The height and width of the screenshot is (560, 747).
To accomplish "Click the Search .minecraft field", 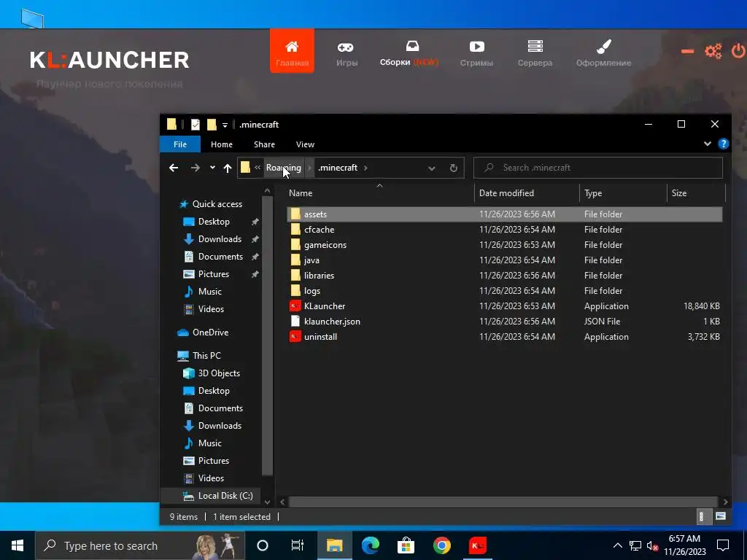I will tap(598, 168).
